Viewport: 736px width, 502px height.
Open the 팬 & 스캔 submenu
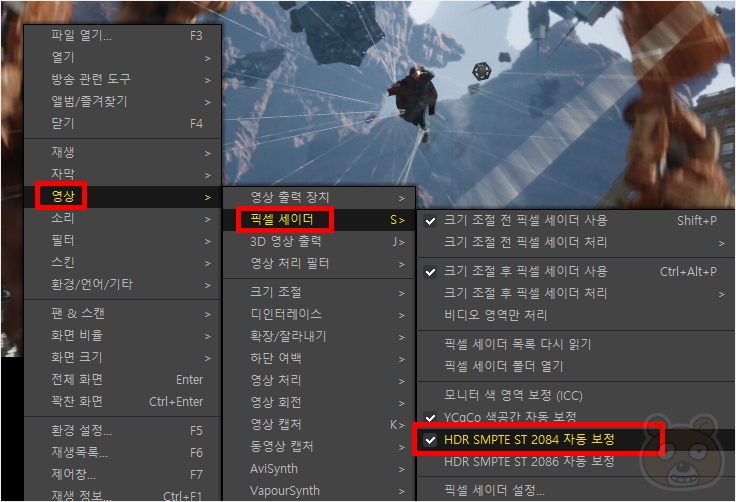[x=123, y=314]
